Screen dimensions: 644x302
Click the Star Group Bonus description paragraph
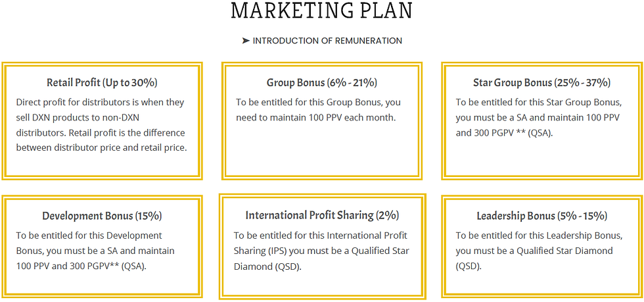click(x=539, y=118)
